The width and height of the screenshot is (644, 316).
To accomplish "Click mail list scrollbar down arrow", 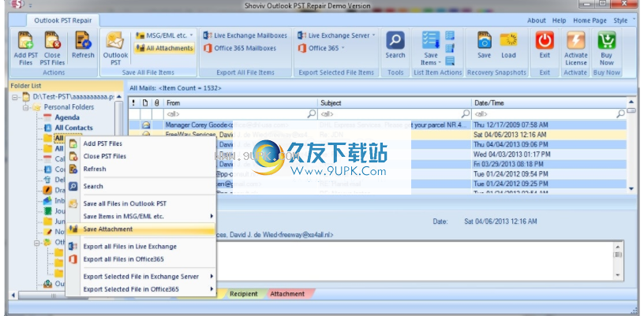I will 631,188.
